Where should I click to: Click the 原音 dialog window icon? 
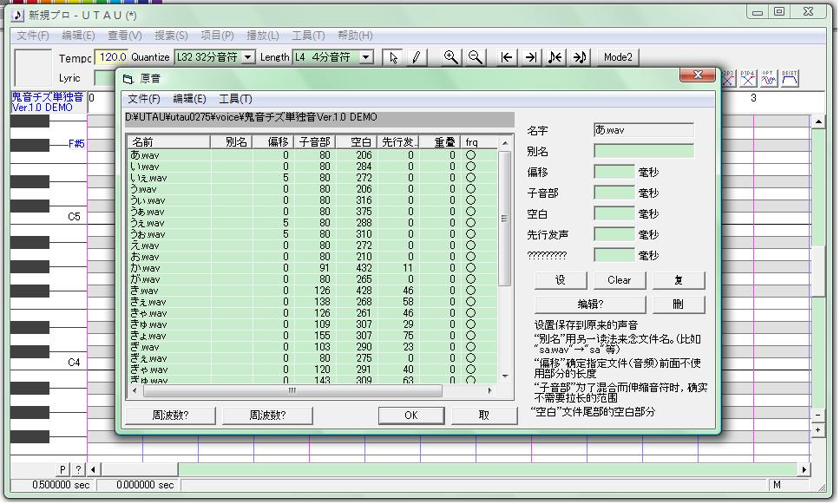(x=128, y=79)
